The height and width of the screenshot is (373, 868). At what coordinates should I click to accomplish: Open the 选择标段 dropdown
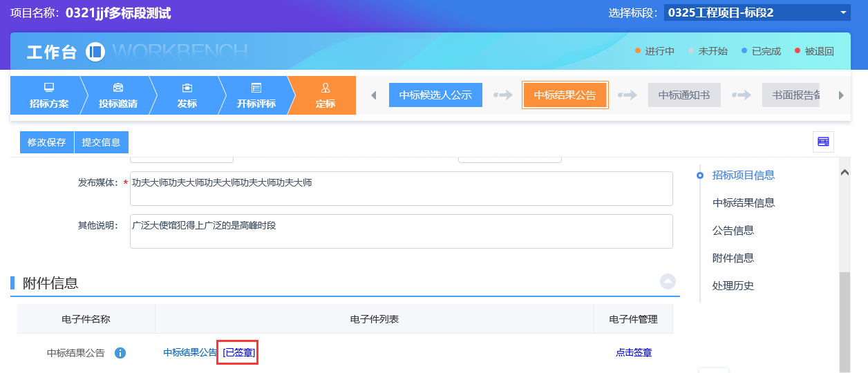tap(757, 13)
